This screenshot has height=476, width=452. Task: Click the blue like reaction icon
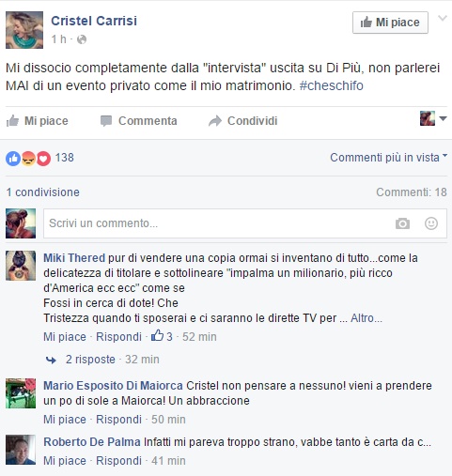coord(13,159)
